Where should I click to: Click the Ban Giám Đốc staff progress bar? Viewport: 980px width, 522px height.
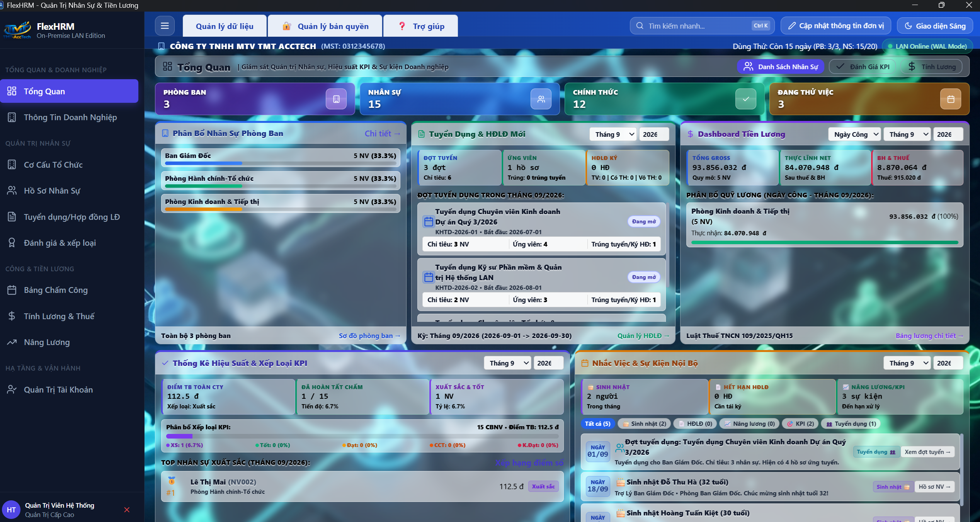281,163
